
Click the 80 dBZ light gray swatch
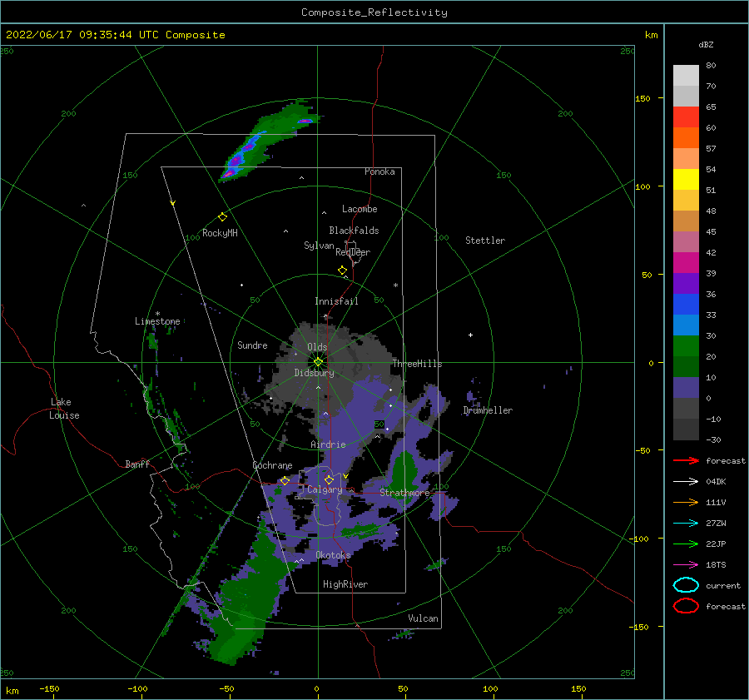(686, 75)
